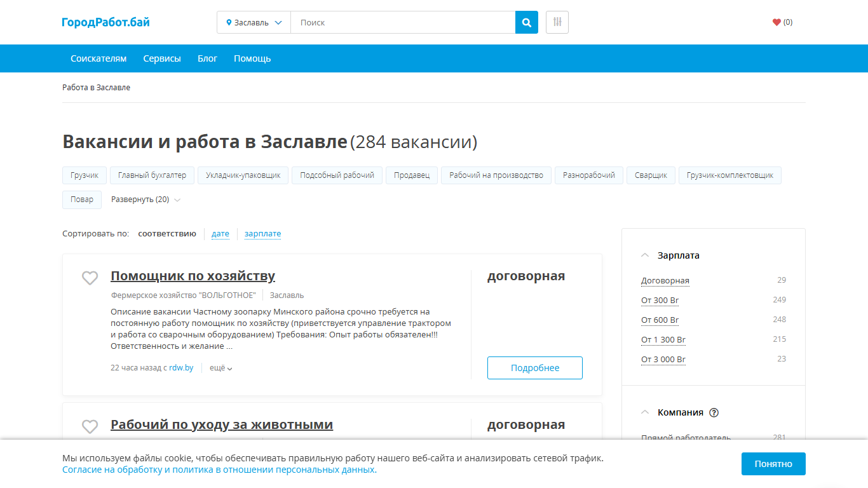Click the Работа в Заславле breadcrumb
The width and height of the screenshot is (868, 488).
96,88
